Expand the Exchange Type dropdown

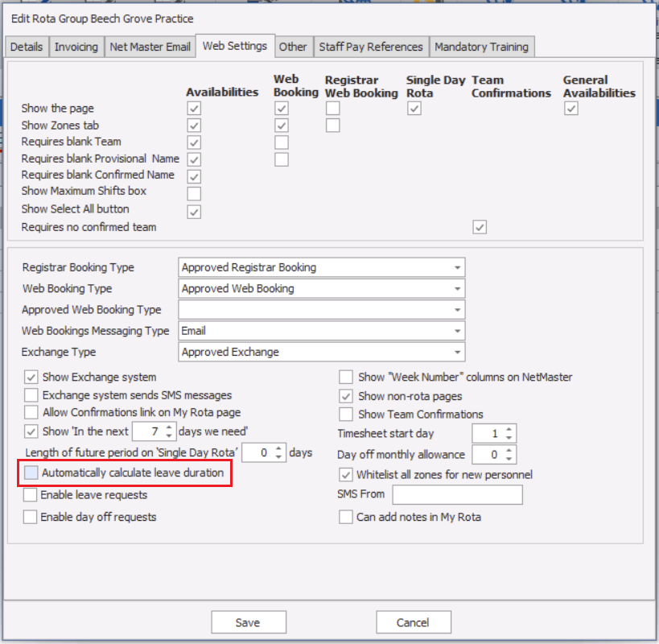coord(457,352)
